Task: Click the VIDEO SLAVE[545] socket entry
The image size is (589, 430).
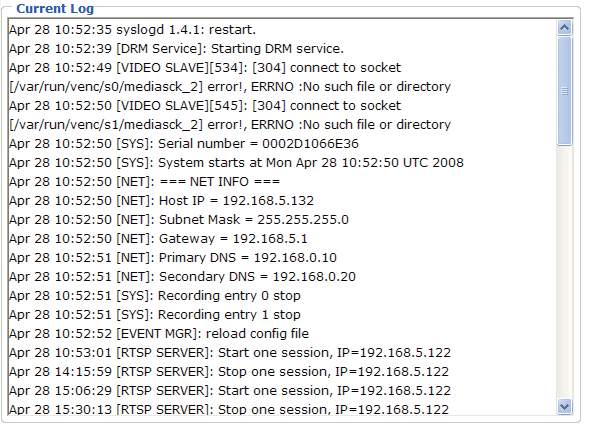Action: point(205,106)
